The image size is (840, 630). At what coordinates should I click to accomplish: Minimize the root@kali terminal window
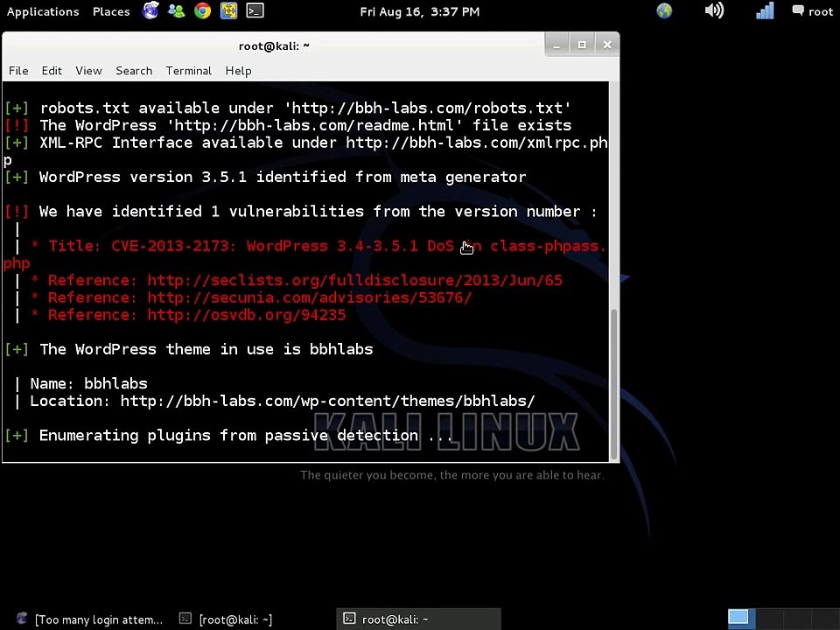click(557, 45)
